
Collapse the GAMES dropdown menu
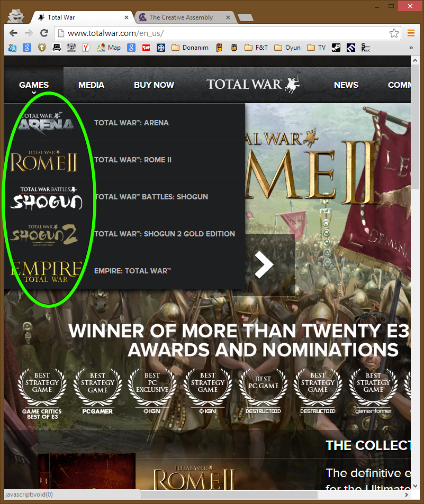tap(34, 86)
